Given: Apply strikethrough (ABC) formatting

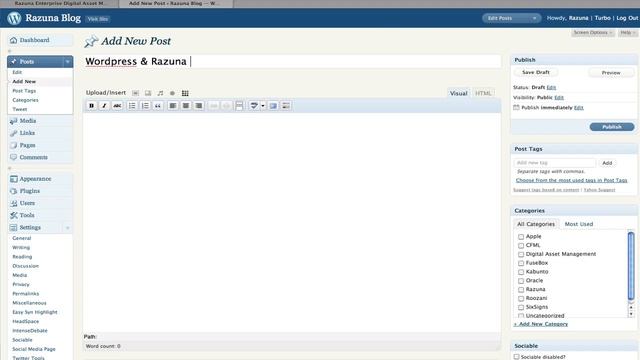Looking at the screenshot, I should tap(117, 106).
